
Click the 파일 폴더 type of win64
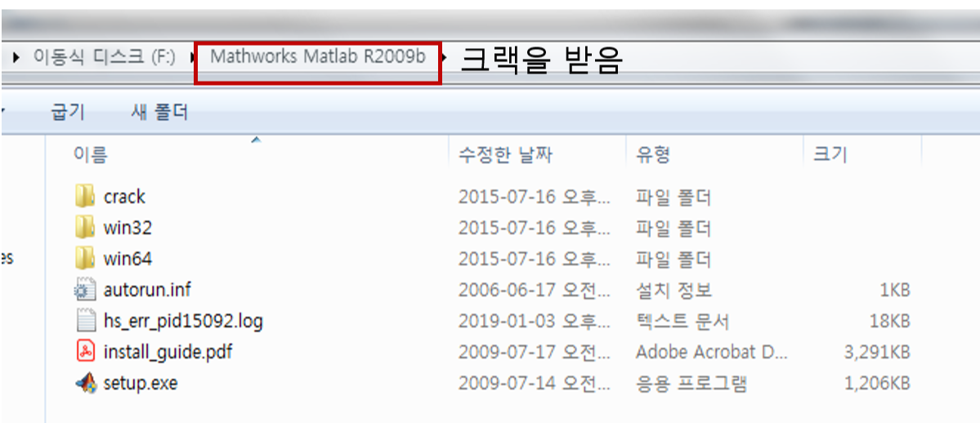pyautogui.click(x=673, y=260)
